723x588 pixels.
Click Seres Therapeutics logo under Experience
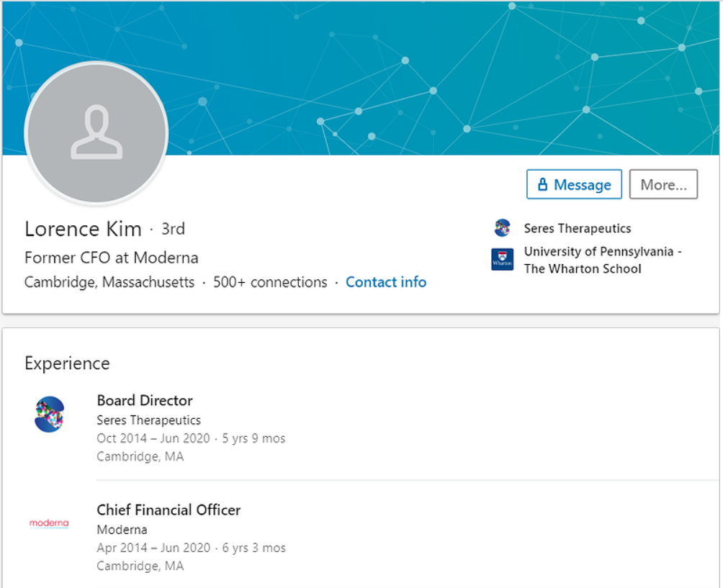50,414
